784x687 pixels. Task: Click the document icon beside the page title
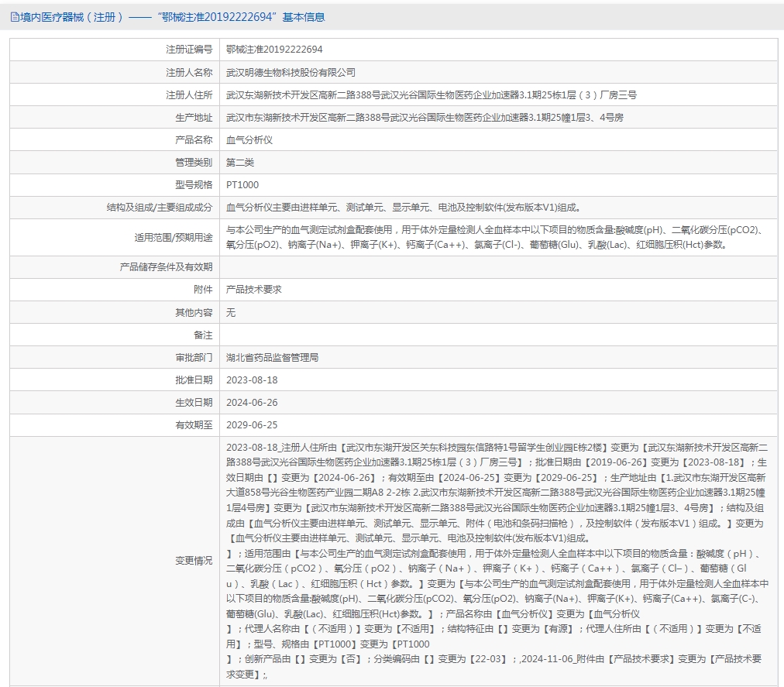point(15,18)
